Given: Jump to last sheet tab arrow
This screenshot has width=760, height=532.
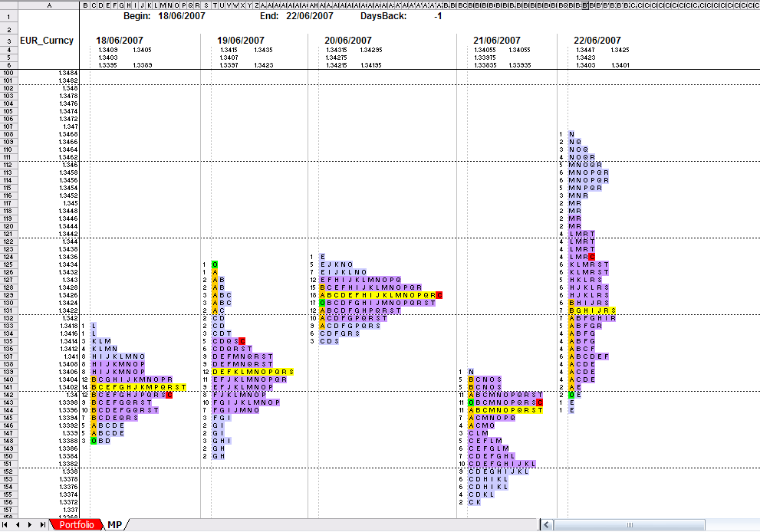Looking at the screenshot, I should pyautogui.click(x=43, y=525).
